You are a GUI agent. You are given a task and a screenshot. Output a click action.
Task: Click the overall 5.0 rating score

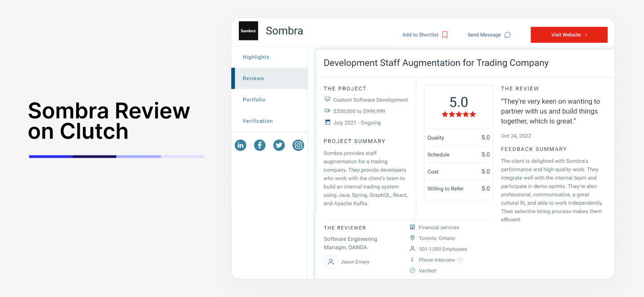coord(459,102)
